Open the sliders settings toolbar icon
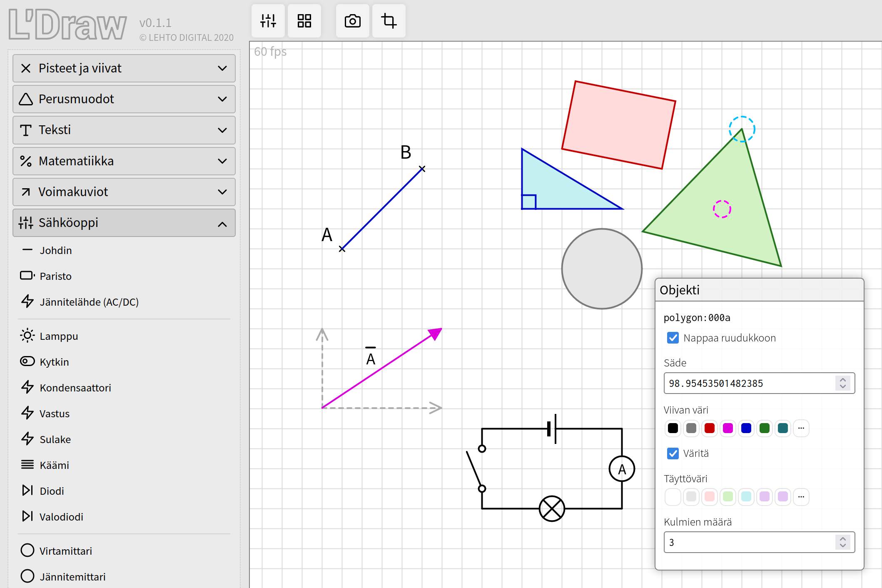 [x=268, y=21]
